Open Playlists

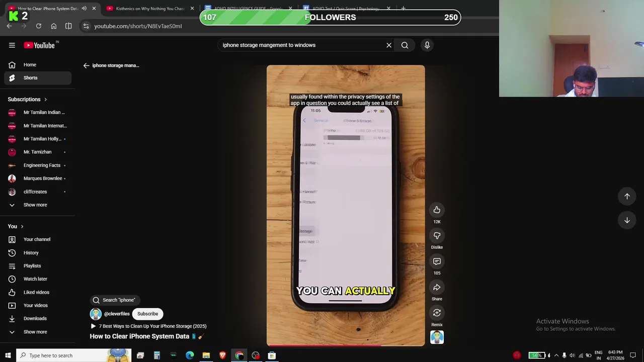click(x=38, y=266)
